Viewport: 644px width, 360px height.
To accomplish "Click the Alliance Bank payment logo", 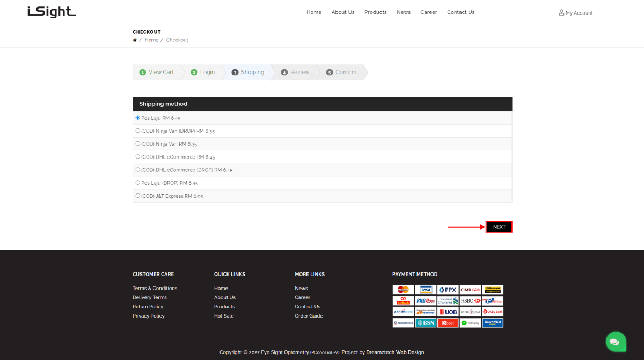I will click(403, 323).
